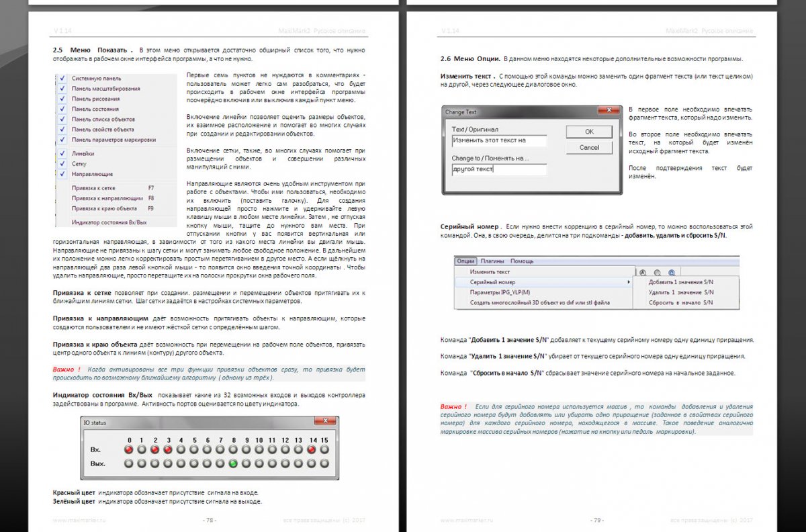The width and height of the screenshot is (806, 532).
Task: Uncheck the Линейки menu option
Action: (62, 154)
